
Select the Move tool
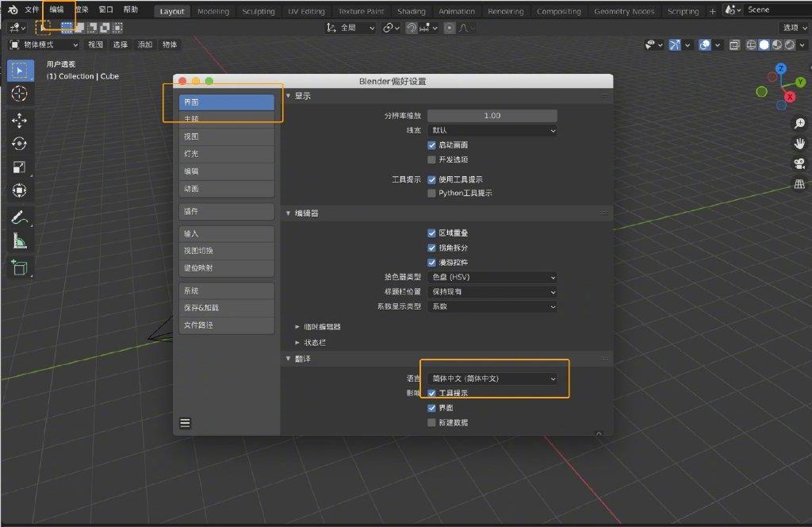point(20,120)
